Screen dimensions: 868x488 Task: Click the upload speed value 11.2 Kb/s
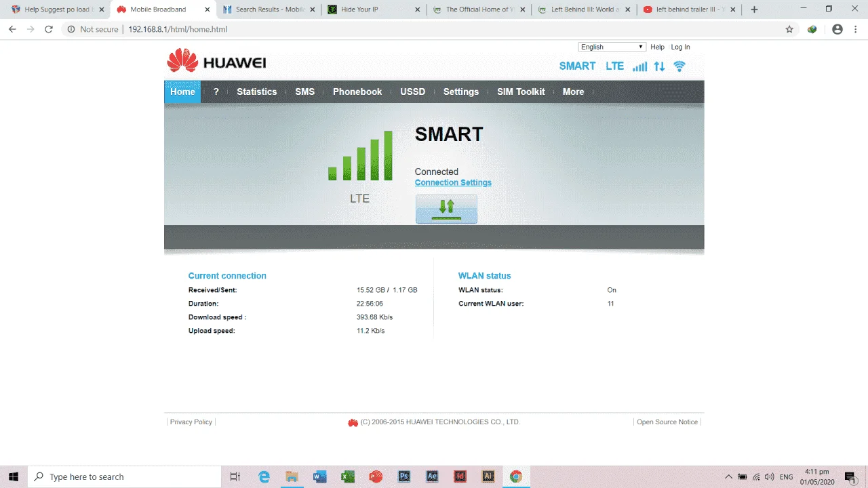(x=371, y=331)
